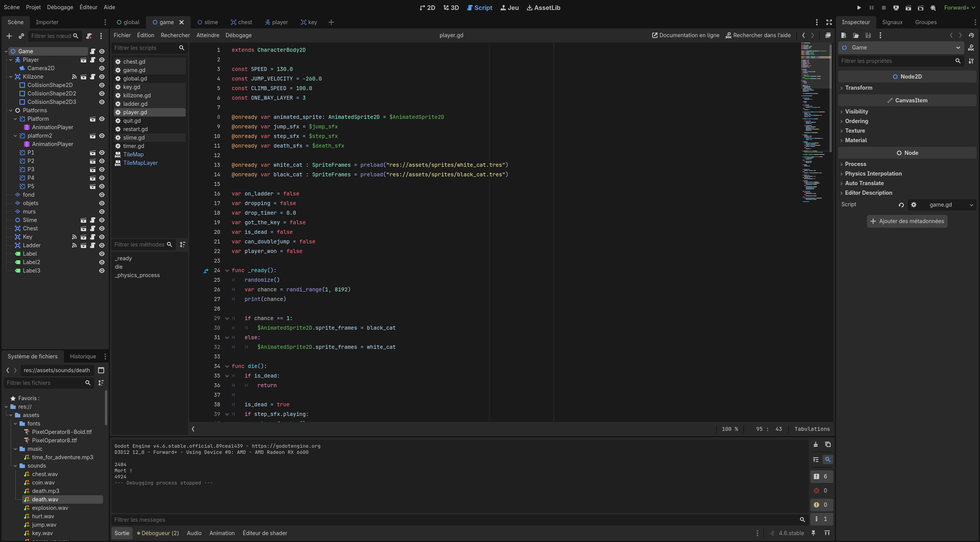Clear the output log

tap(816, 445)
